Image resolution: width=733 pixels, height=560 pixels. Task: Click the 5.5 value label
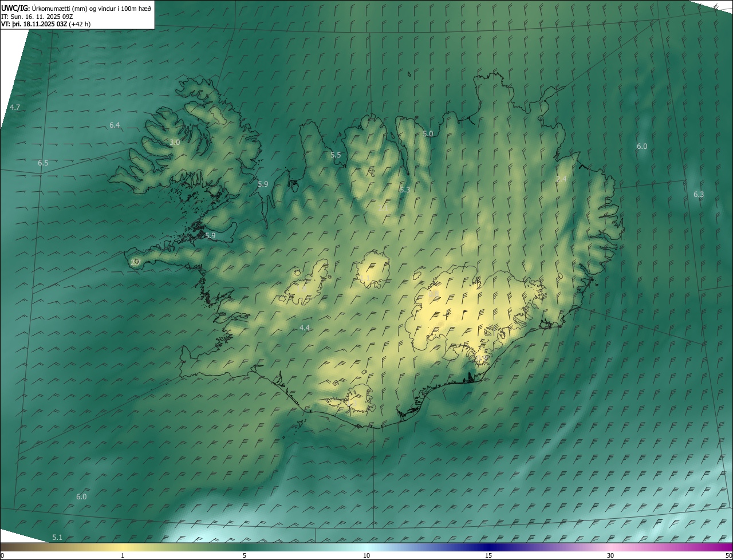pyautogui.click(x=336, y=155)
